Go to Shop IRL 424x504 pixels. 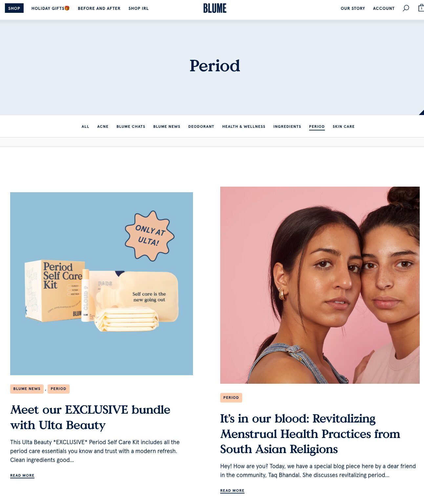coord(138,9)
